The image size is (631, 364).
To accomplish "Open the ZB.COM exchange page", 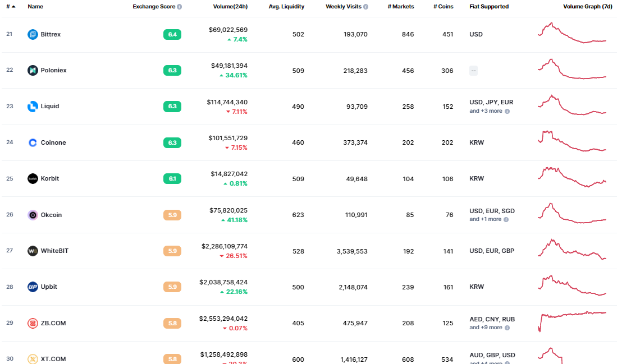I will (x=53, y=323).
